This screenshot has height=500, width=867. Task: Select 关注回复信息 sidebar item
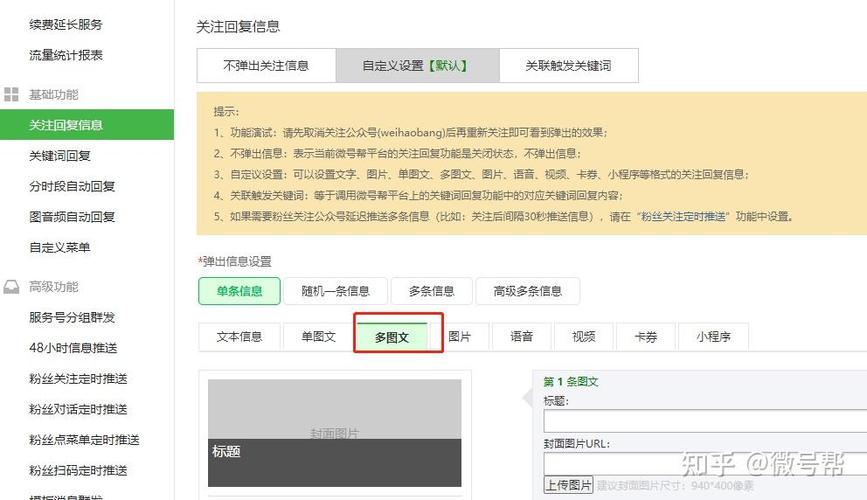point(87,124)
